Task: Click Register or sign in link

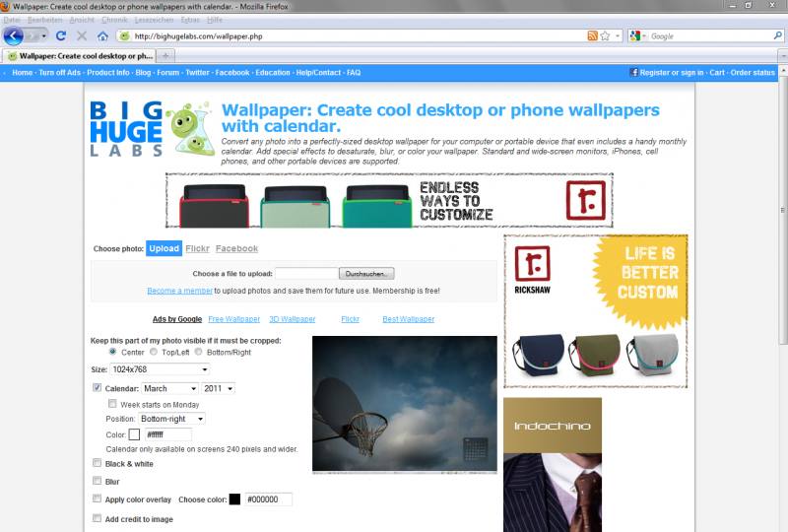Action: (x=672, y=72)
